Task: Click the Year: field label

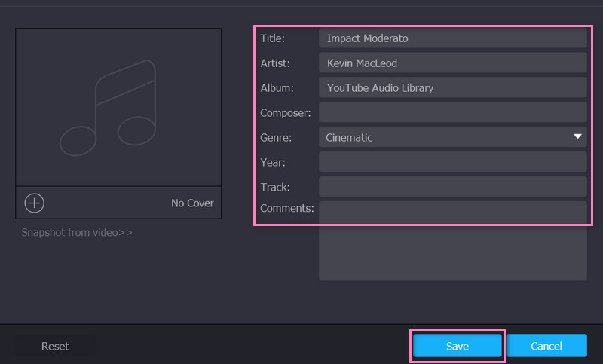Action: tap(273, 162)
